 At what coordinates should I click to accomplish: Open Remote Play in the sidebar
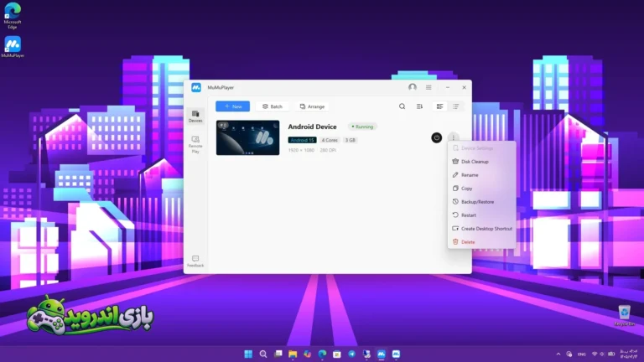[x=195, y=144]
